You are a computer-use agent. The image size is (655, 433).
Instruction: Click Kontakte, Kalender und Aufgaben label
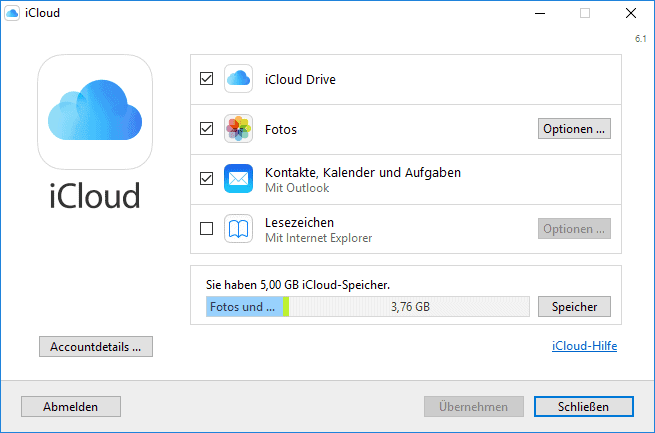point(363,172)
